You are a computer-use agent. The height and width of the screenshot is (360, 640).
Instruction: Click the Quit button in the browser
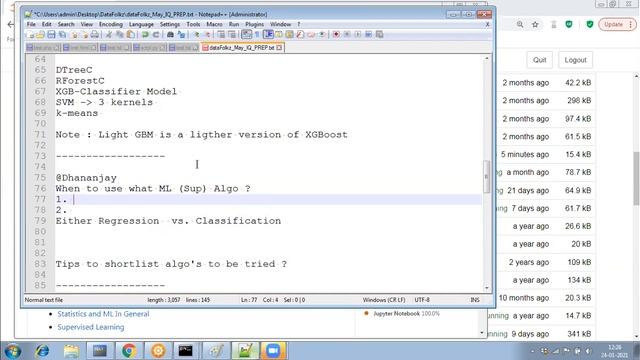point(539,60)
